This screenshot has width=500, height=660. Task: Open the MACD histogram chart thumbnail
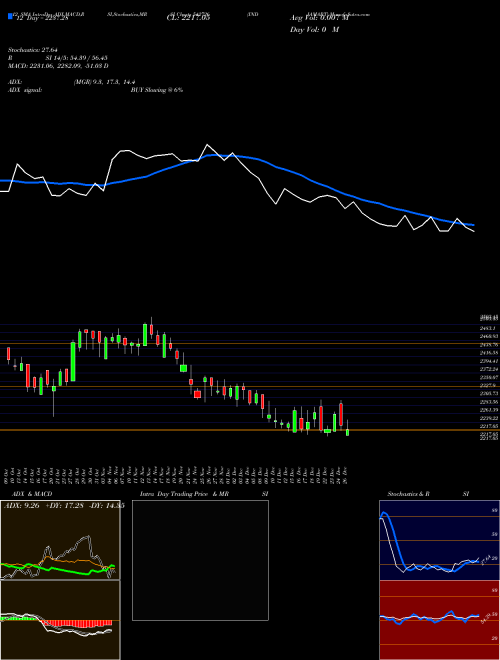(x=60, y=620)
